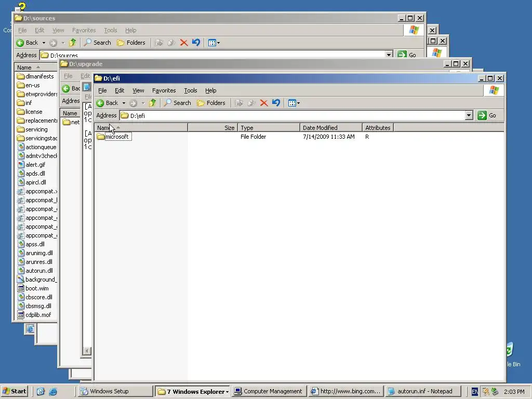This screenshot has height=399, width=532.
Task: Select boot.wim file in D:\sources
Action: coord(33,288)
